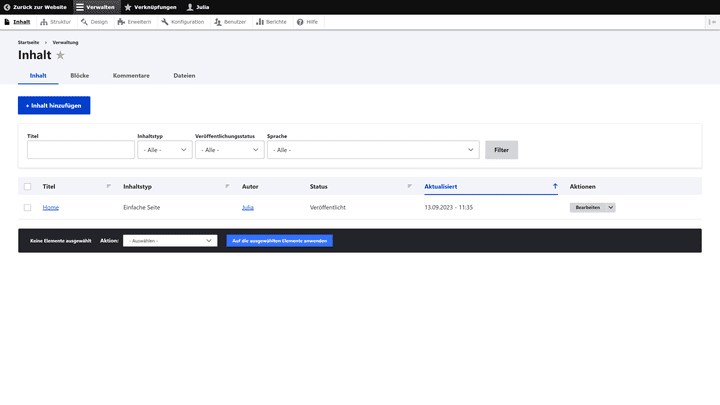Sort by Aktualisiert column header
This screenshot has height=405, width=720.
440,186
